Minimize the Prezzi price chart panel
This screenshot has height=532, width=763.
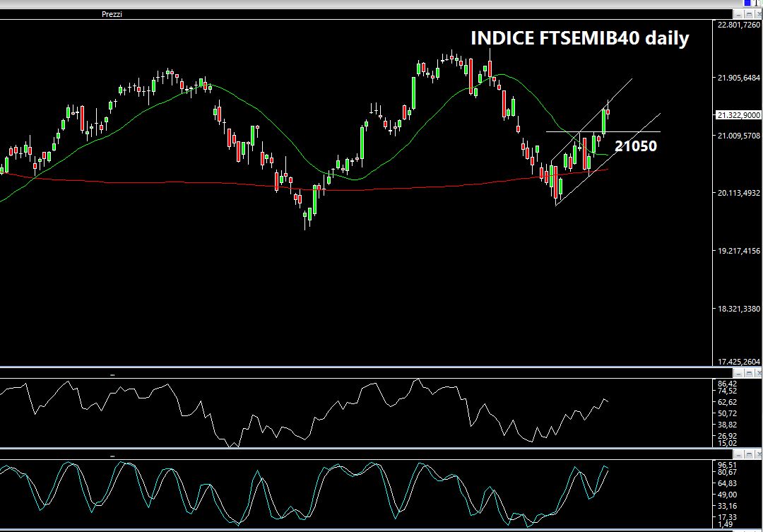click(x=739, y=15)
